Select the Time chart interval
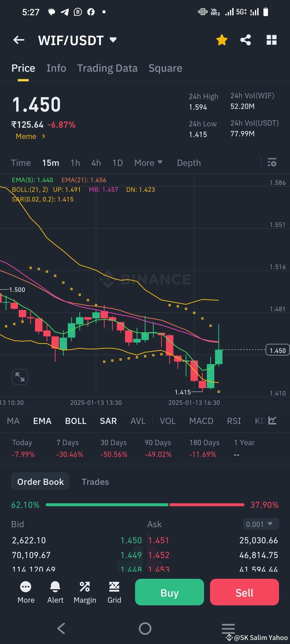The width and height of the screenshot is (290, 644). [21, 163]
